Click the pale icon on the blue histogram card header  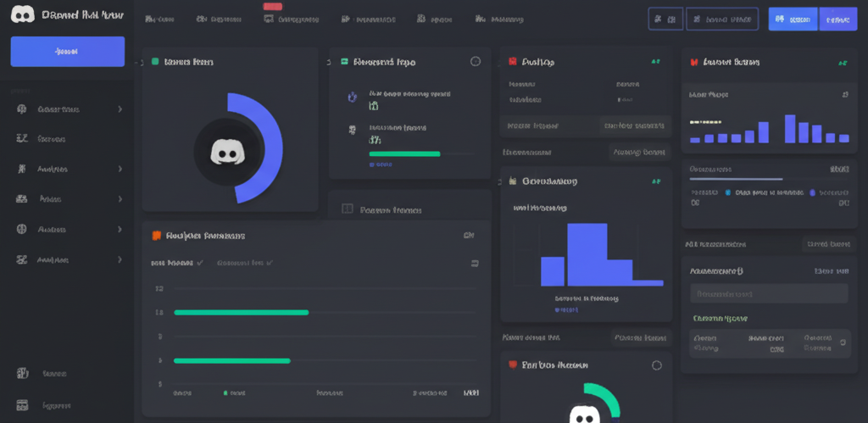(x=513, y=181)
